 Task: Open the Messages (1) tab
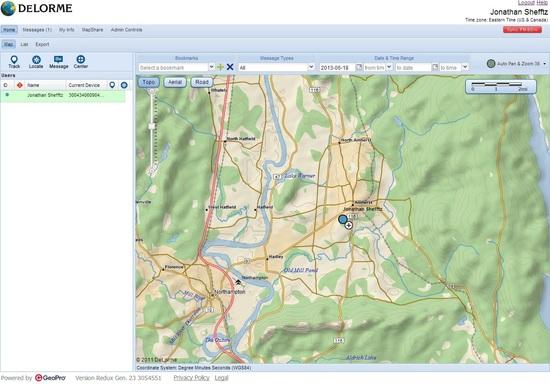click(37, 30)
